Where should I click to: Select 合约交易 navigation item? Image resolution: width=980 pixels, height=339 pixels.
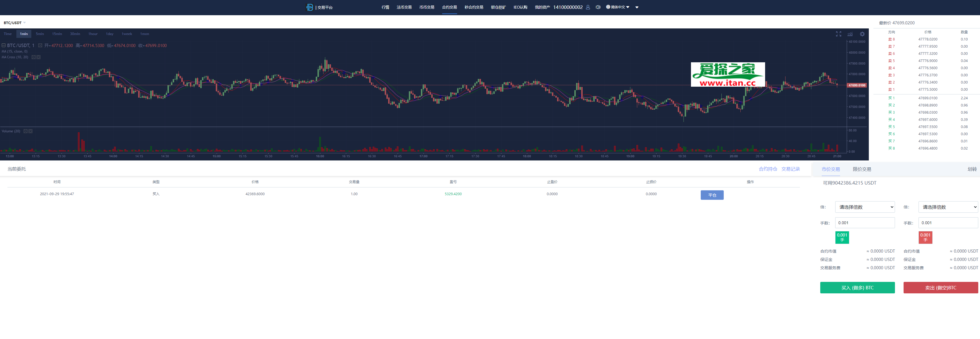pyautogui.click(x=449, y=7)
